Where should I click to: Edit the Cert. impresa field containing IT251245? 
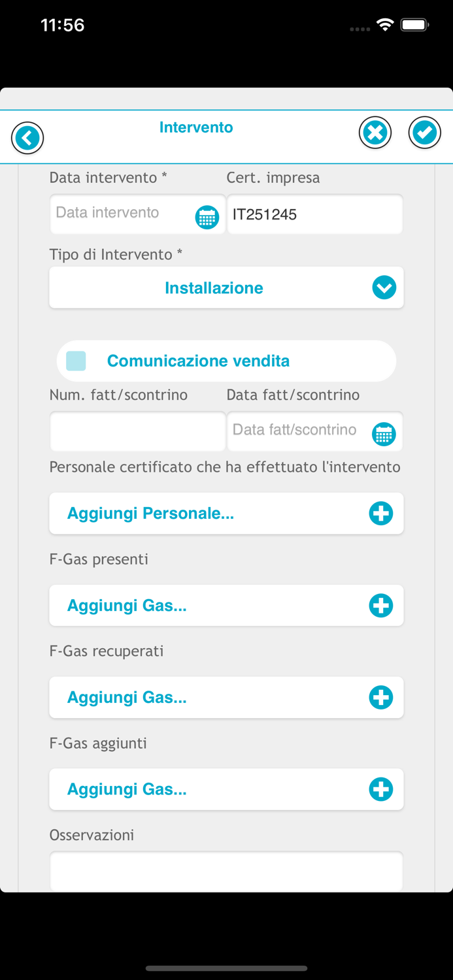point(314,214)
